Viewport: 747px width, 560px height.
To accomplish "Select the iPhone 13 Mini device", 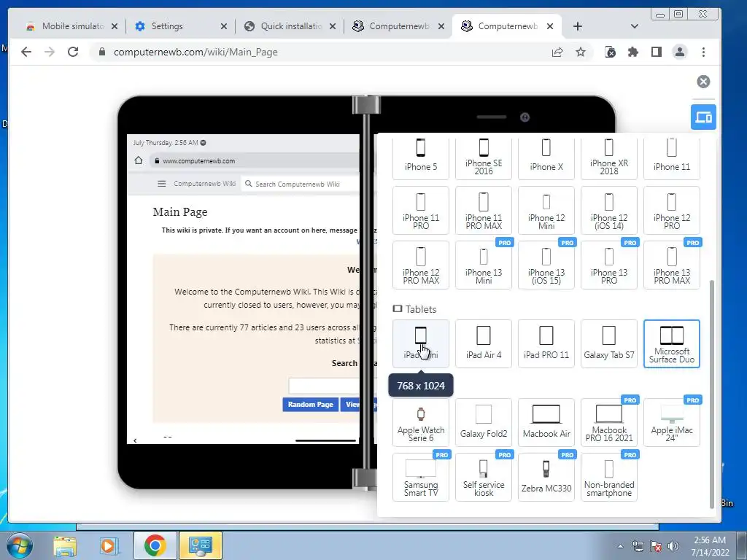I will coord(484,265).
